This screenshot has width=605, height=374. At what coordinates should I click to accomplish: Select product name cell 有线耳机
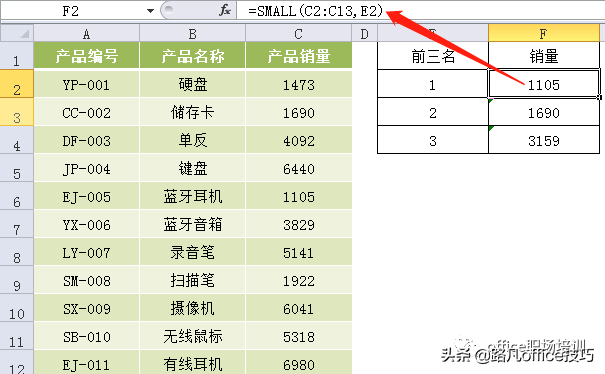click(x=193, y=363)
